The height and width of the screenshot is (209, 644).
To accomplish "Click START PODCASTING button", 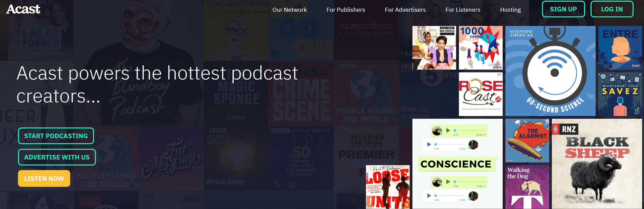I will click(56, 136).
